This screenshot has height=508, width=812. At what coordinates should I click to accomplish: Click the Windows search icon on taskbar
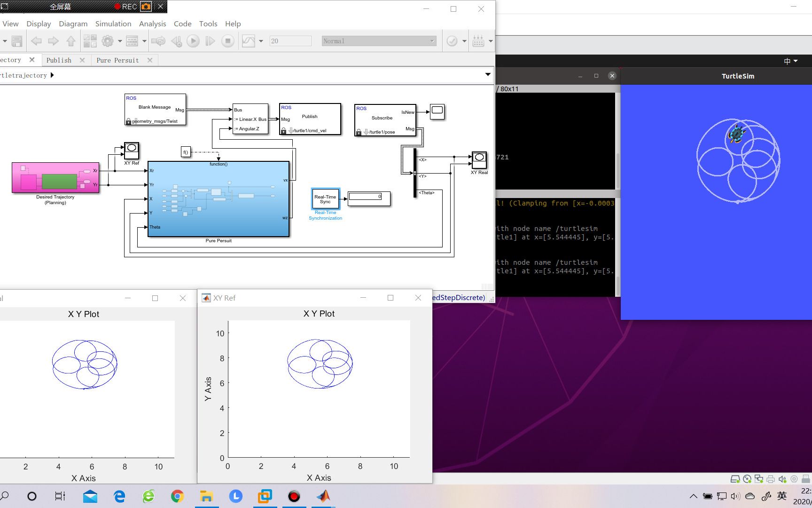click(x=5, y=496)
